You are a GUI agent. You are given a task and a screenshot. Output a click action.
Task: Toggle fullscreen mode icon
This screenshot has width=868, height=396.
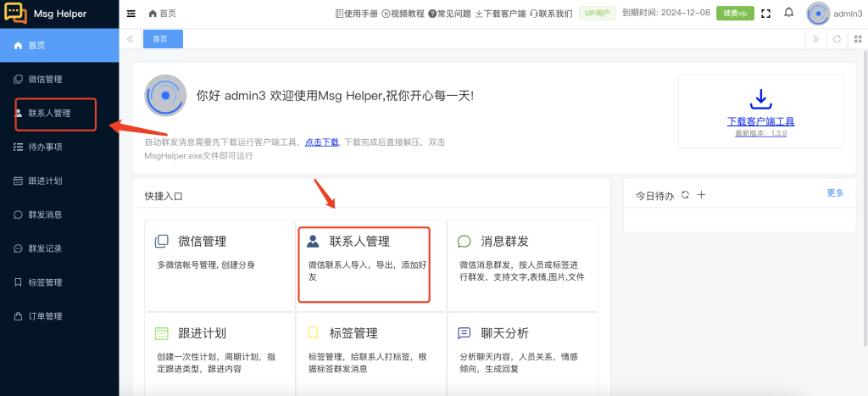(x=766, y=14)
